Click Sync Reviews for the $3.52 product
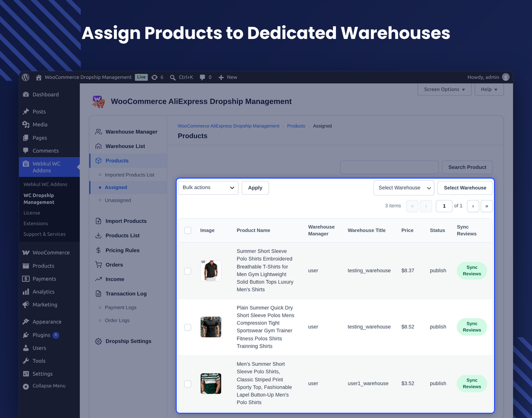This screenshot has width=532, height=418. coord(472,384)
